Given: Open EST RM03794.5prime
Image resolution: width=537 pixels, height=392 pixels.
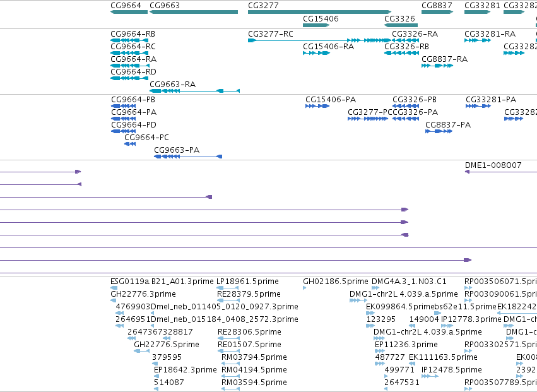Looking at the screenshot, I should coord(254,358).
